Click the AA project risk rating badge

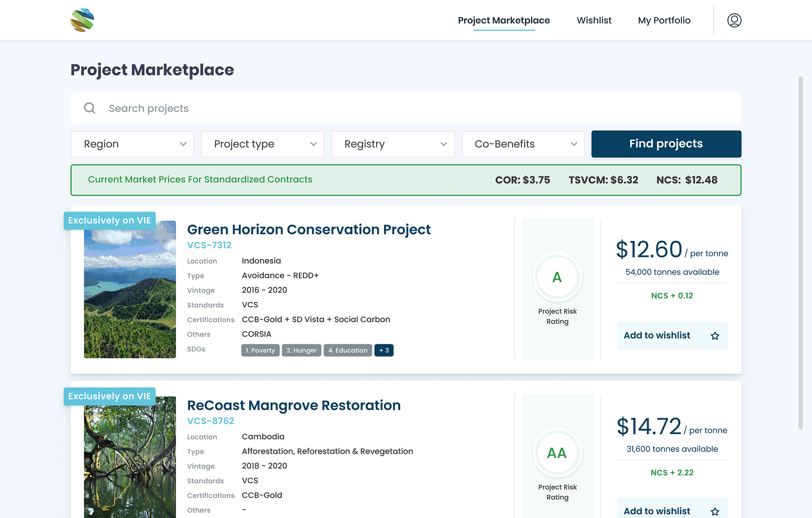click(x=557, y=453)
